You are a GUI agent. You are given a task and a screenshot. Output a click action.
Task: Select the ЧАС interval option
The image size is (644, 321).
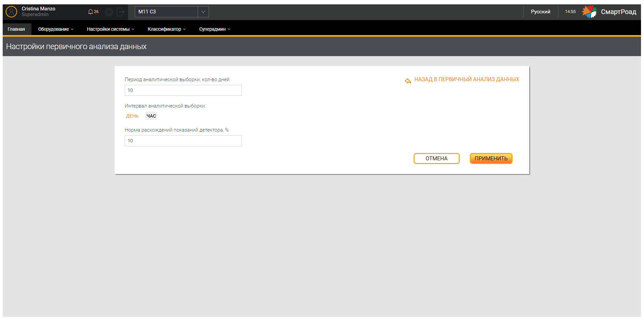click(151, 116)
